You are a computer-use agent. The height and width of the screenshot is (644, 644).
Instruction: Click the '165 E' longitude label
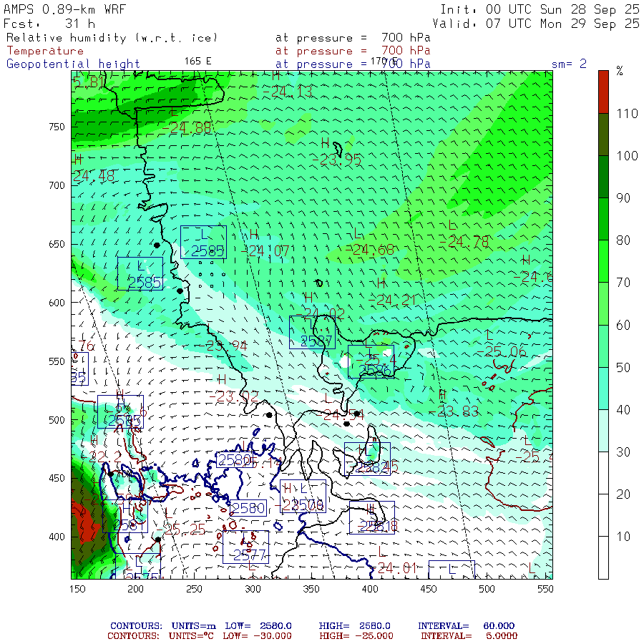click(x=197, y=62)
